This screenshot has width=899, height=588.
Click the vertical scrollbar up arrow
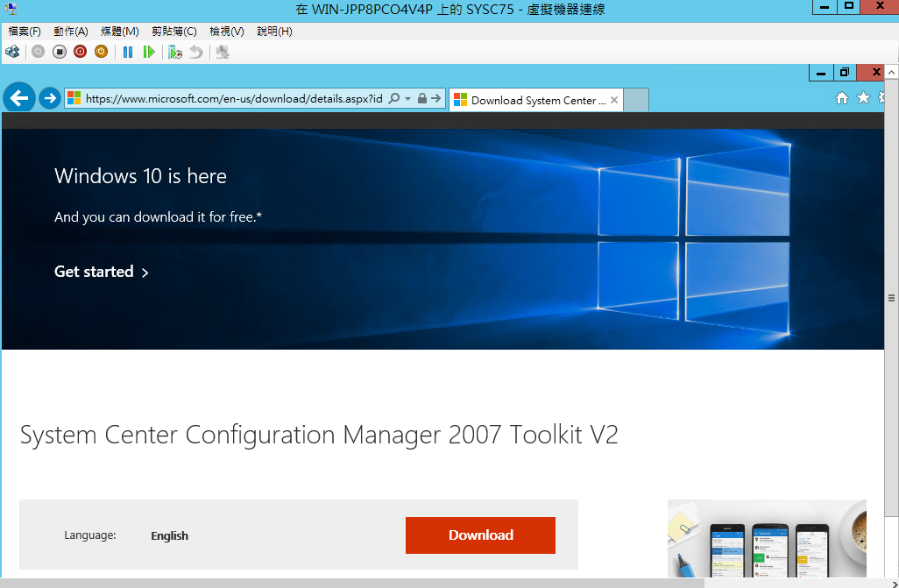[x=891, y=73]
